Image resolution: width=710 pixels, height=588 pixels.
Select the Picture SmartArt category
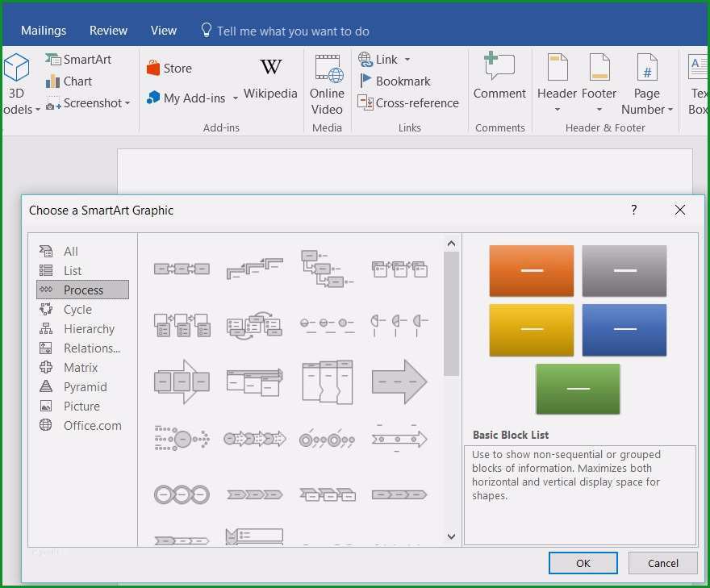coord(82,407)
